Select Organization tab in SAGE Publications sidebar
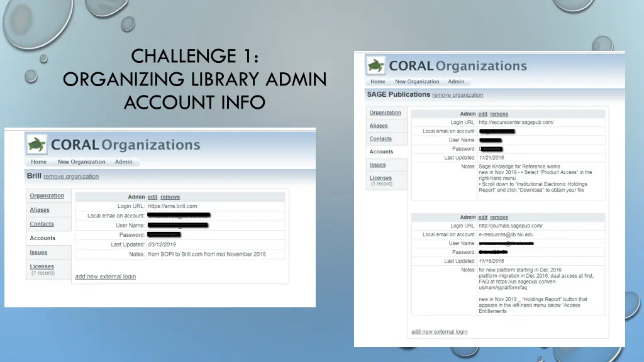 386,112
